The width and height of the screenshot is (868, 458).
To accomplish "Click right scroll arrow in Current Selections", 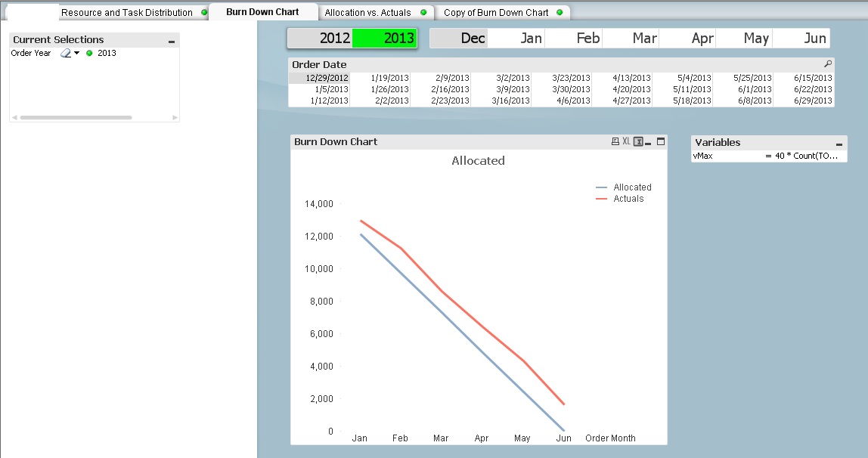I will 175,117.
